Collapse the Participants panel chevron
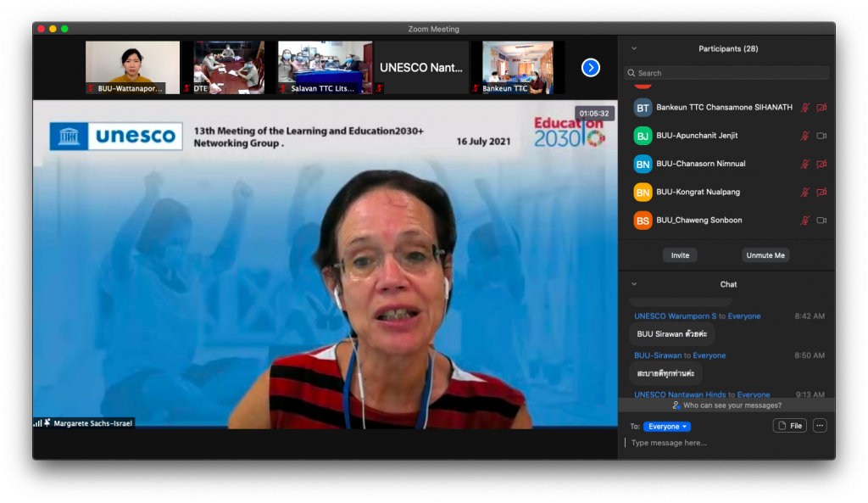Screen dimensions: 868x503 tap(634, 48)
